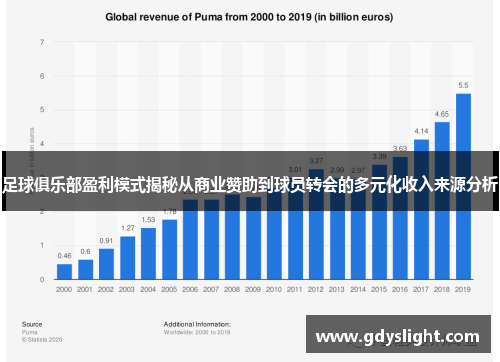This screenshot has width=500, height=362.
Task: Click the 2010 year label on the x-axis
Action: pos(274,289)
